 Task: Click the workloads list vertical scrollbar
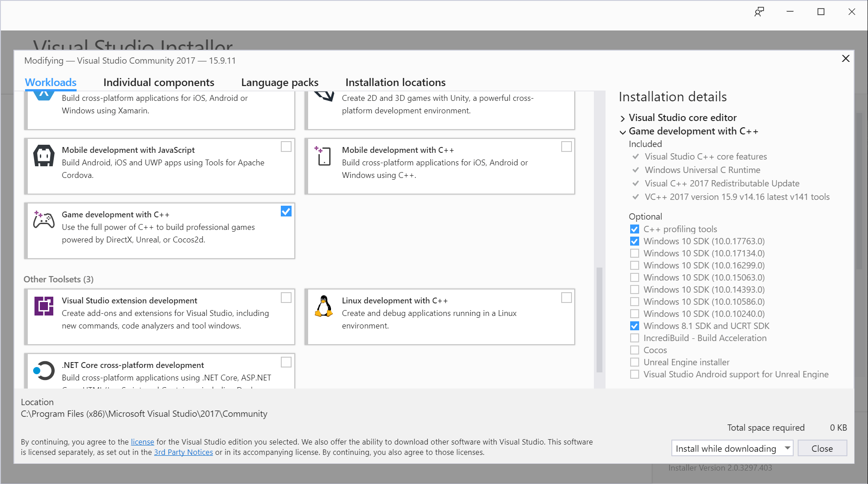click(599, 319)
